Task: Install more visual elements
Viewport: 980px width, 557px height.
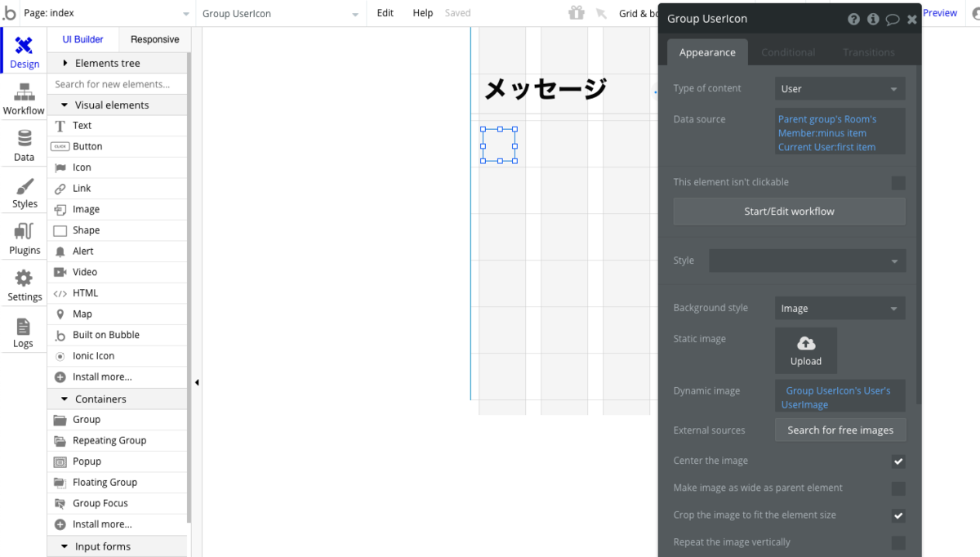Action: pos(118,377)
